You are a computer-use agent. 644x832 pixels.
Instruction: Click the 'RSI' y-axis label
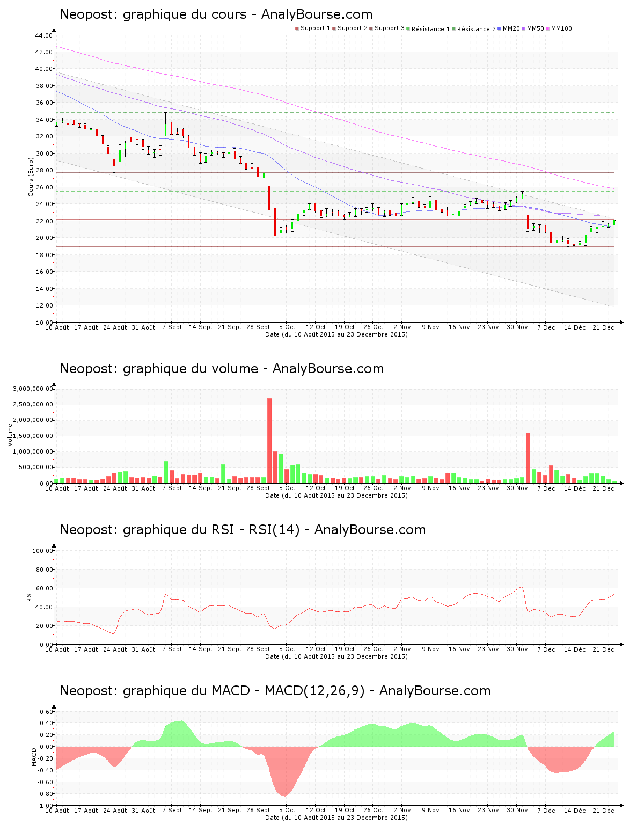(29, 595)
